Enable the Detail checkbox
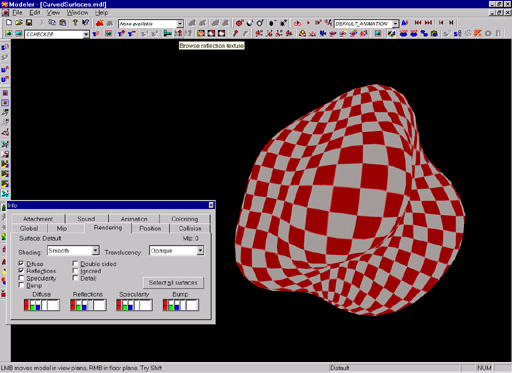 (x=75, y=278)
